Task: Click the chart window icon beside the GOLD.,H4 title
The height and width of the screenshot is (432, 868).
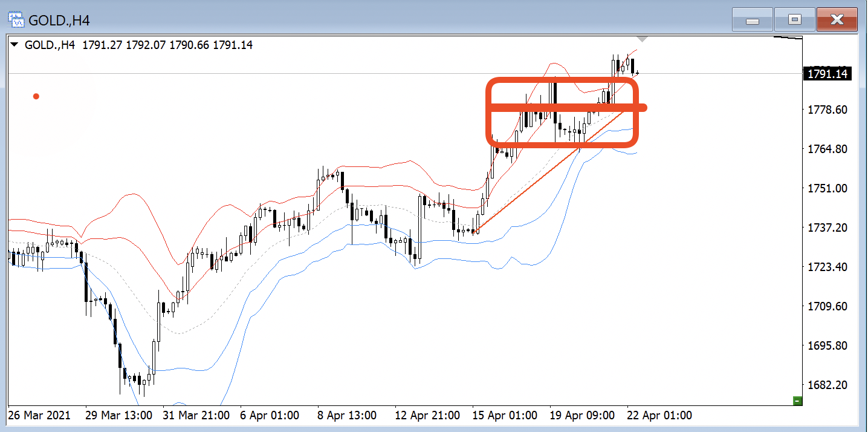Action: pos(16,20)
